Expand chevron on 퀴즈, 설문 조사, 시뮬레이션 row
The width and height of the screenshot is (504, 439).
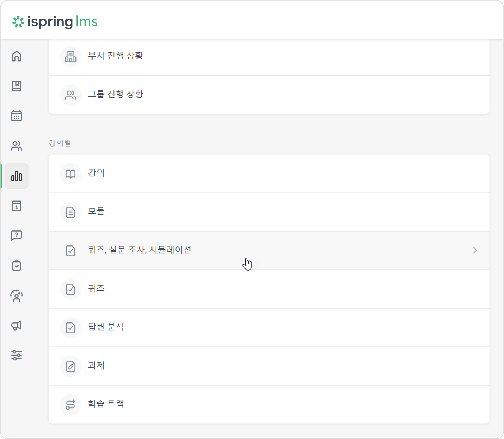point(475,250)
